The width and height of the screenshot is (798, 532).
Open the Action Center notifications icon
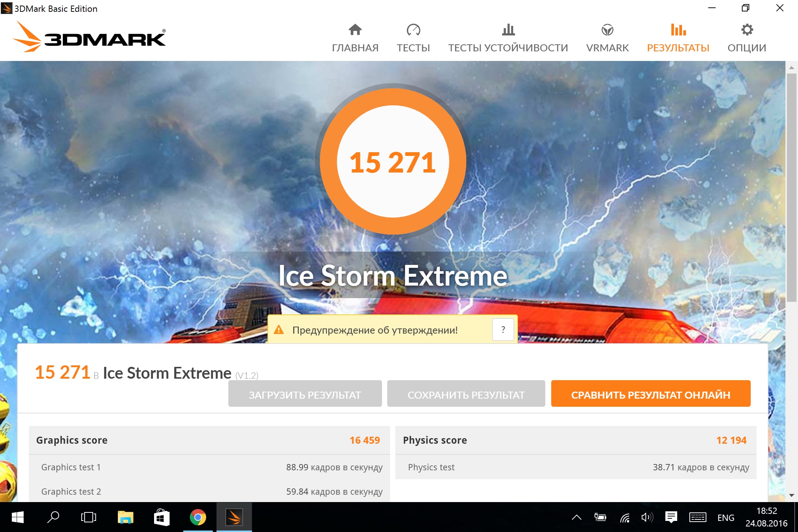(671, 517)
